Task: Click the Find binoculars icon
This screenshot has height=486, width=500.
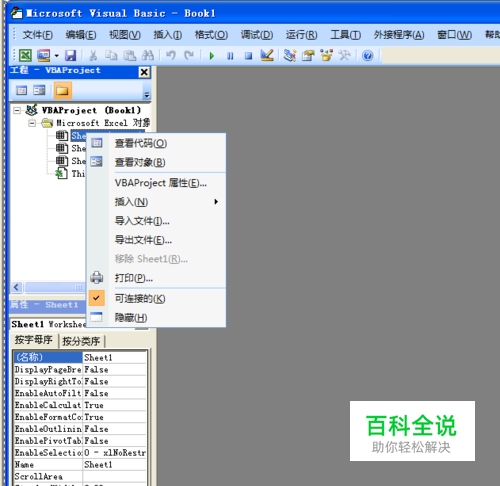Action: (x=147, y=55)
